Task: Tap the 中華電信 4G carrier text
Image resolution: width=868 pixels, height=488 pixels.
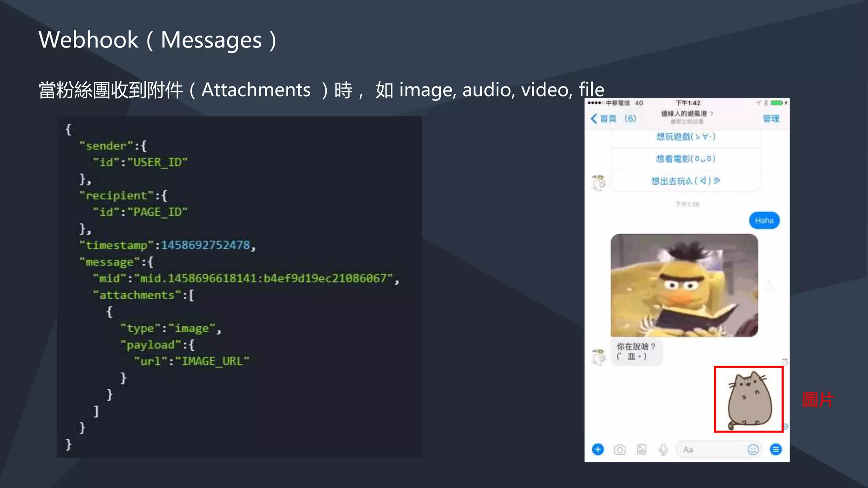Action: (624, 103)
